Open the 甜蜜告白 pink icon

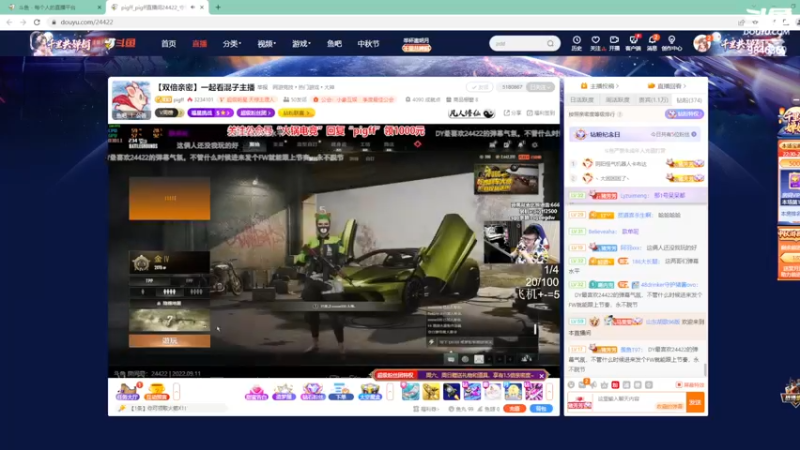tap(256, 392)
